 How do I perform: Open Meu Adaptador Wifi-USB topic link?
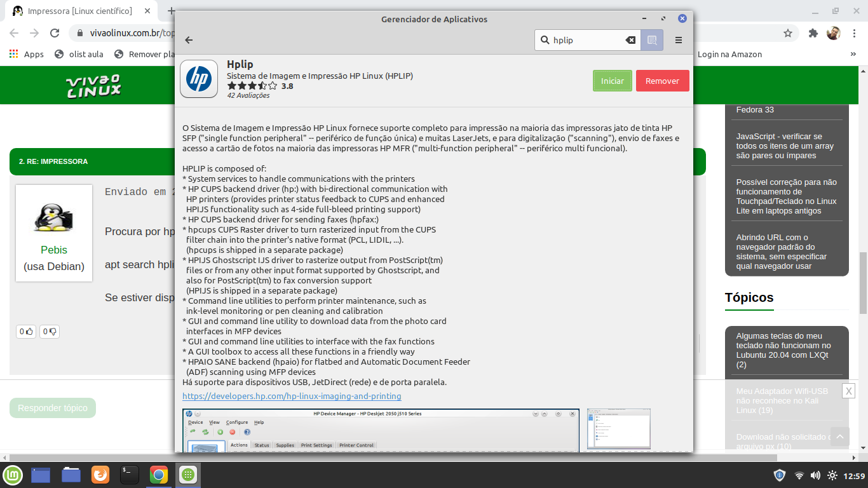click(x=782, y=400)
